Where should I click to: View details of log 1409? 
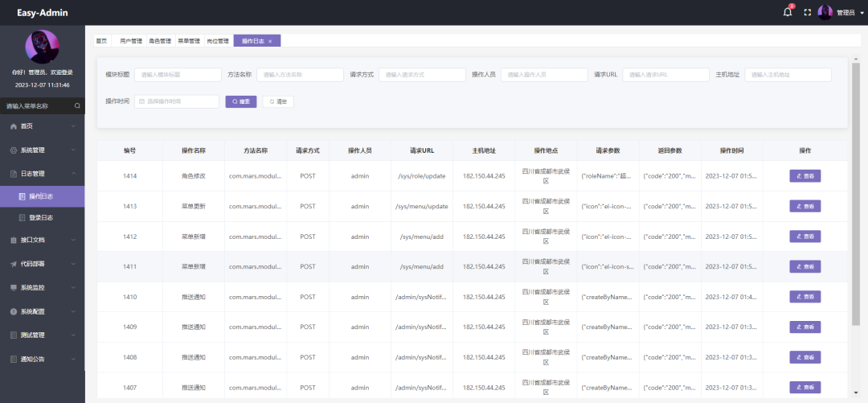[x=805, y=327]
